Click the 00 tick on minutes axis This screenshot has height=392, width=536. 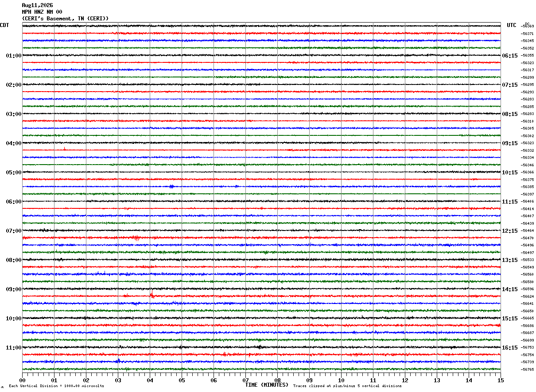(22, 380)
